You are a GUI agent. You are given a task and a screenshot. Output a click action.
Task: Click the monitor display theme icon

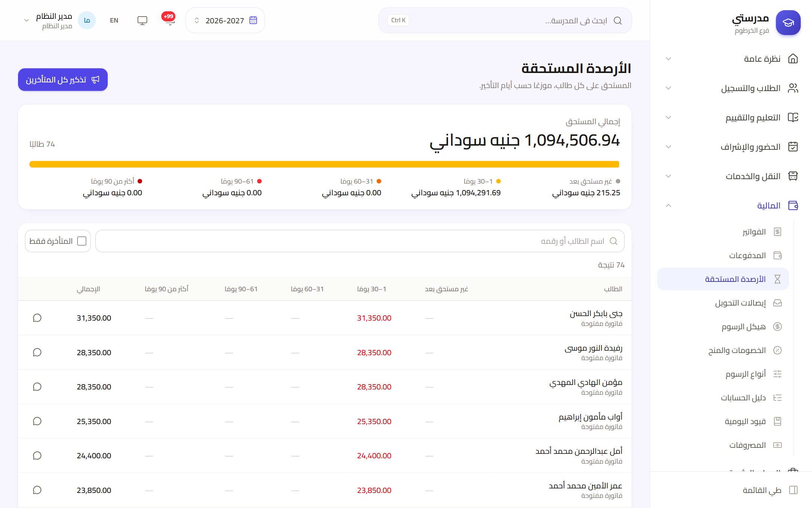click(x=142, y=20)
